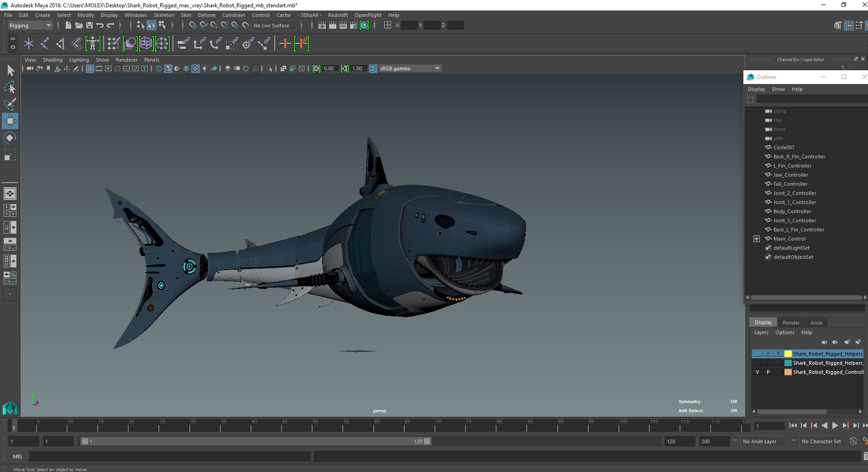Image resolution: width=868 pixels, height=472 pixels.
Task: Open the HumanIK character shelf icon
Action: click(93, 44)
